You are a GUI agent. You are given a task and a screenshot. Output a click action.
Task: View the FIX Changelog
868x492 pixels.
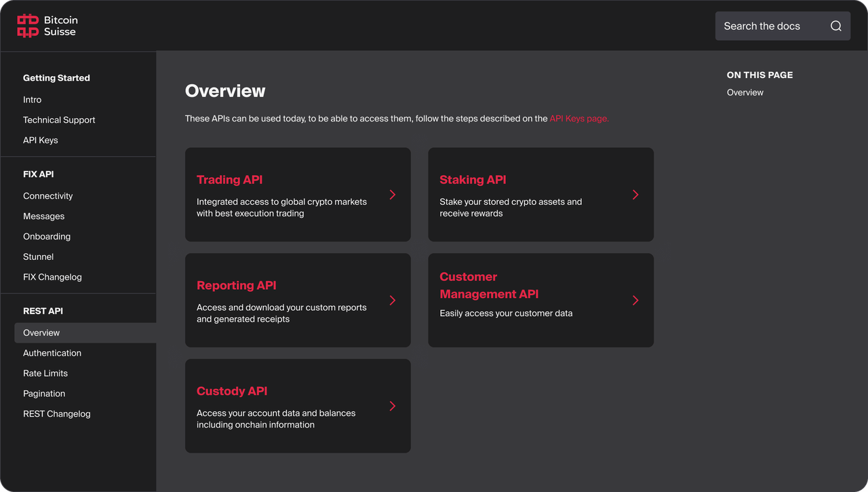[x=52, y=277]
